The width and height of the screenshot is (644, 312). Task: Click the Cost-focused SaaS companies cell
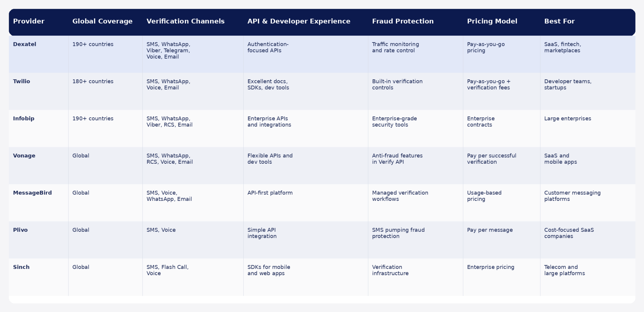(x=569, y=233)
